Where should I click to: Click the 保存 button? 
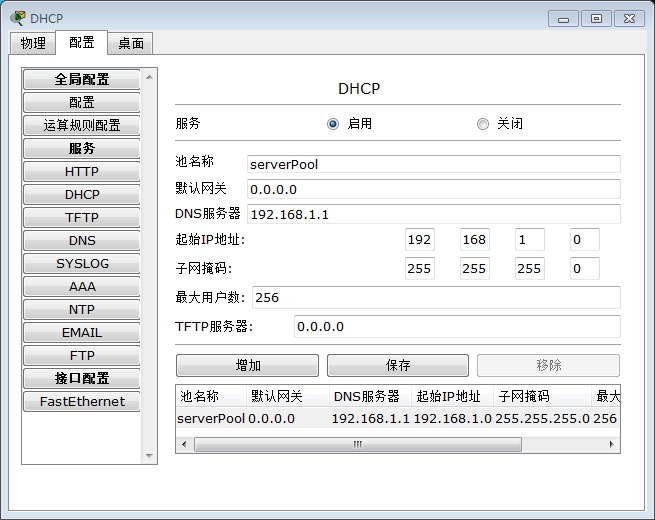coord(398,365)
